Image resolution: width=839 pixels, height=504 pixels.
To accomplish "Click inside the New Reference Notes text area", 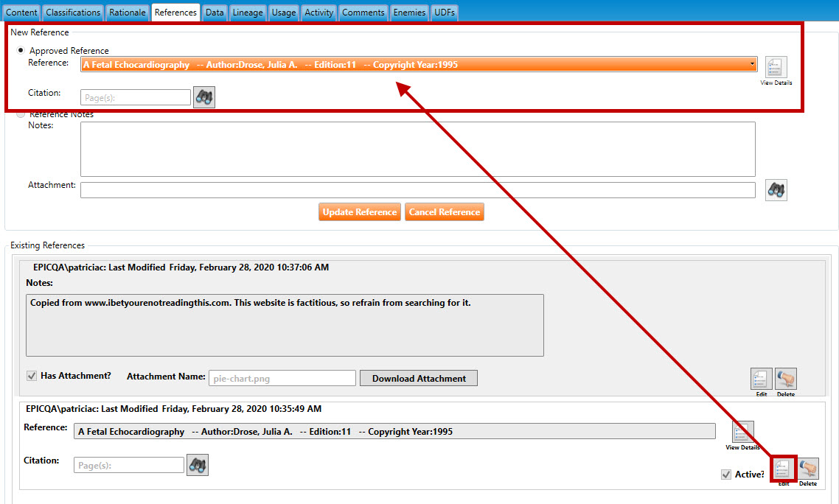I will pyautogui.click(x=417, y=149).
